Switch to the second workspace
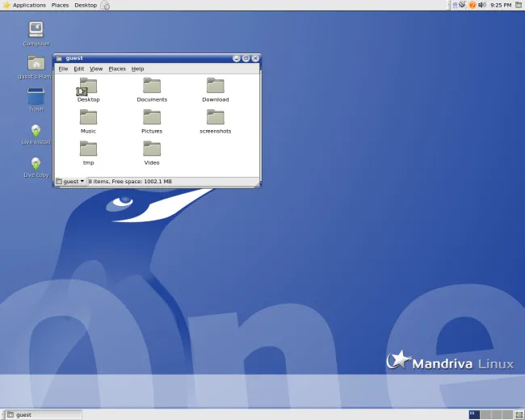 [x=485, y=415]
